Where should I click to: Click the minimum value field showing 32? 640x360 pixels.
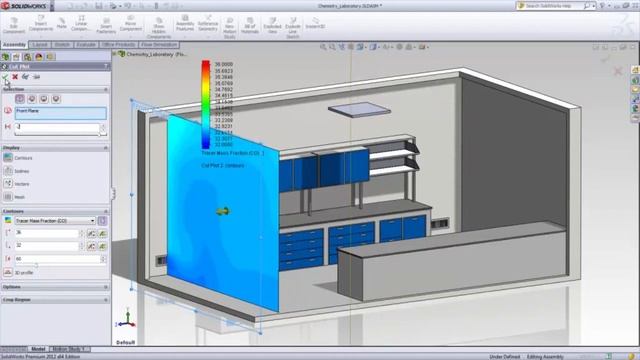47,246
